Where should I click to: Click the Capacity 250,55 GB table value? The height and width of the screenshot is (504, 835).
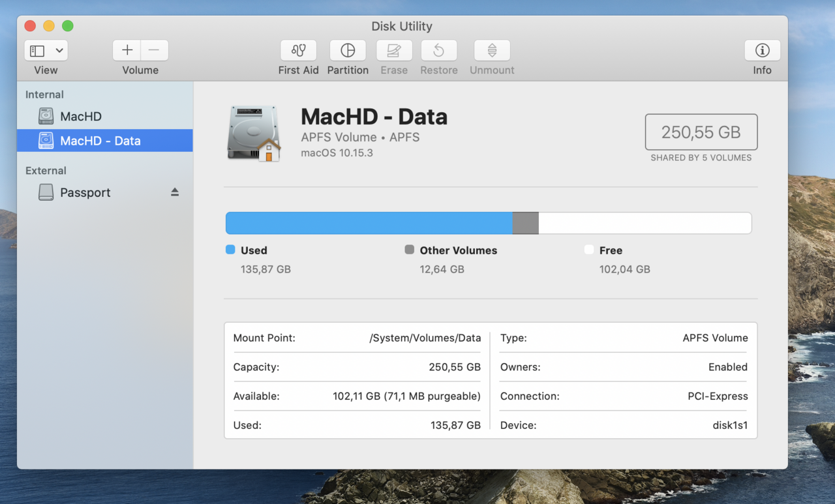pyautogui.click(x=455, y=367)
